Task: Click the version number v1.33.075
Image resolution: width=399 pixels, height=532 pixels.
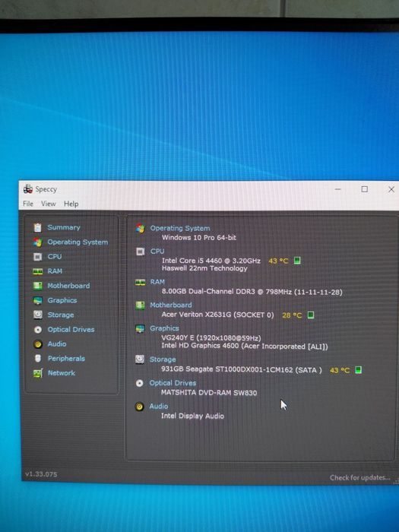Action: tap(41, 474)
